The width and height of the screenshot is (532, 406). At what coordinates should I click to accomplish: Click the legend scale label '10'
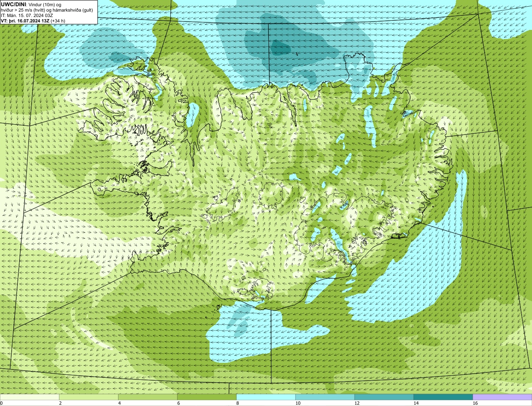[298, 403]
